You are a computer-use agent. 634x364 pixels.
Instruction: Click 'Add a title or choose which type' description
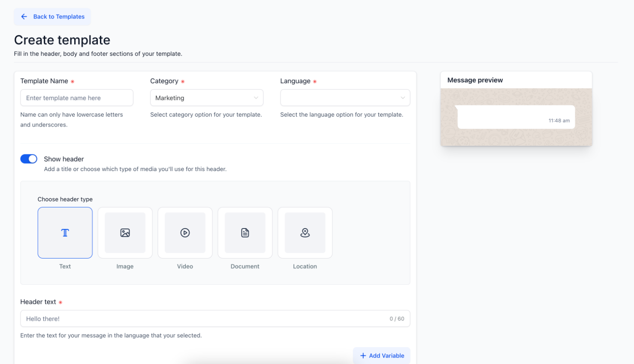coord(135,169)
